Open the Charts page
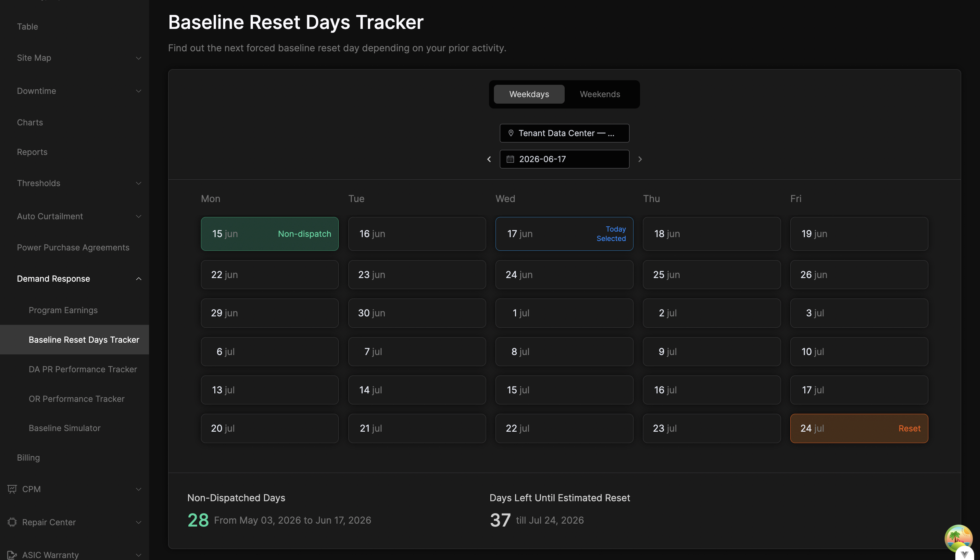Screen dimensions: 980x560 30,122
